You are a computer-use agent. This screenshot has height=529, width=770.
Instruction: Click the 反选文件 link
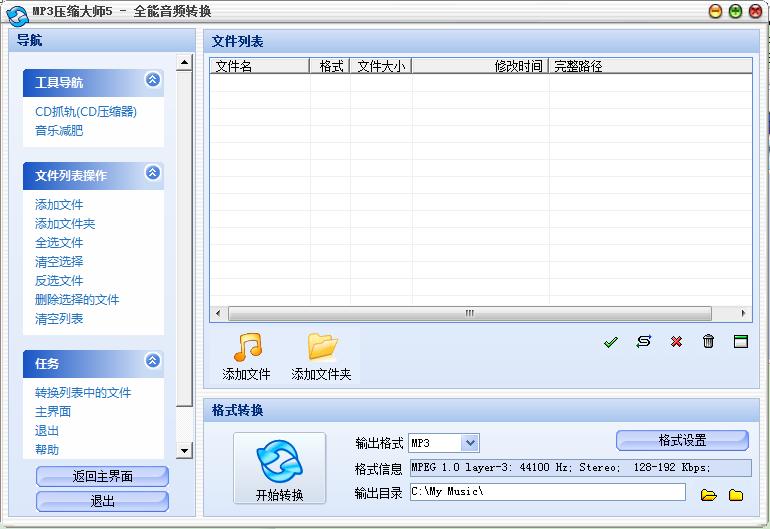[x=59, y=280]
